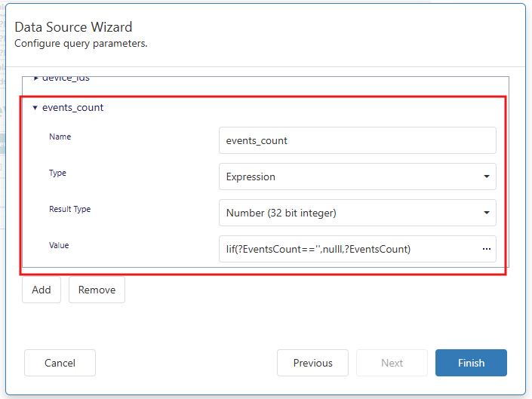532x399 pixels.
Task: Click the Data Source Wizard title
Action: click(73, 27)
